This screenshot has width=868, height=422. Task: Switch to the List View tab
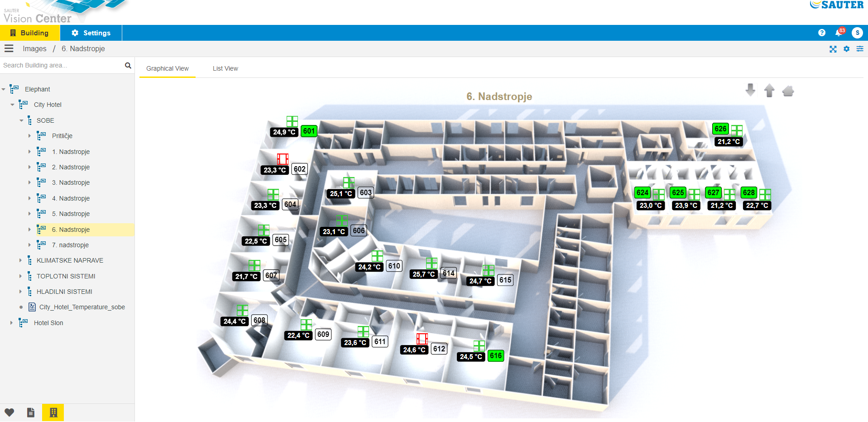[225, 68]
